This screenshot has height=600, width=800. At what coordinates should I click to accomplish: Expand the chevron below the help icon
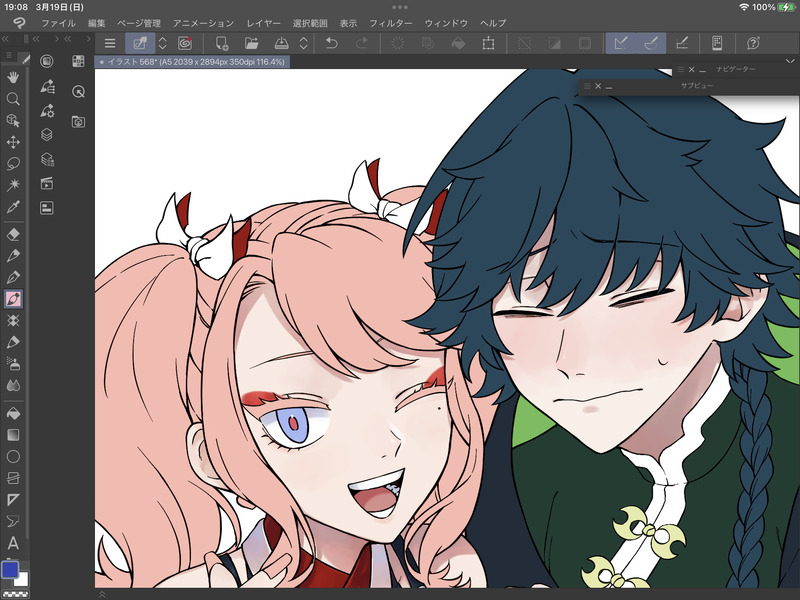(790, 61)
